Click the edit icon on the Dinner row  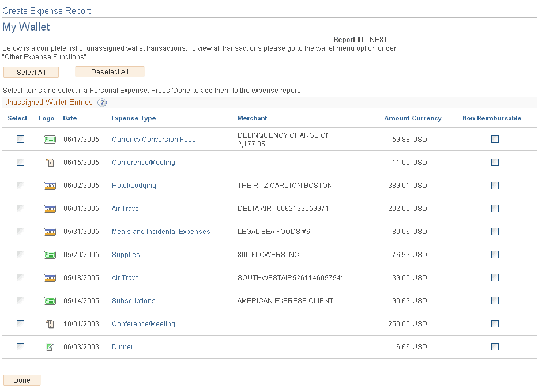50,346
